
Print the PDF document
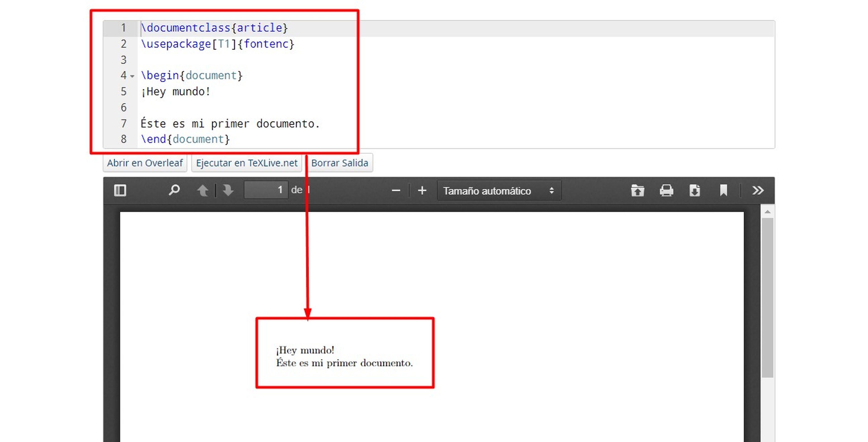(x=666, y=191)
